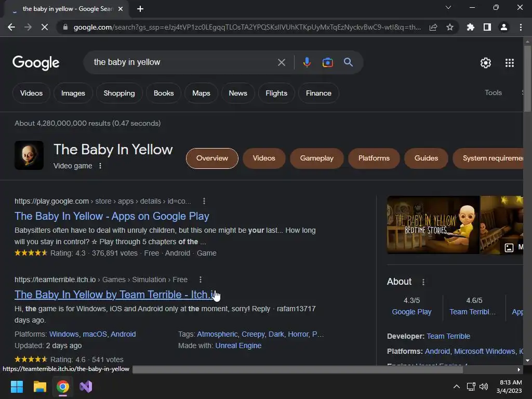The height and width of the screenshot is (399, 532).
Task: Open File Explorer from taskbar
Action: 39,387
